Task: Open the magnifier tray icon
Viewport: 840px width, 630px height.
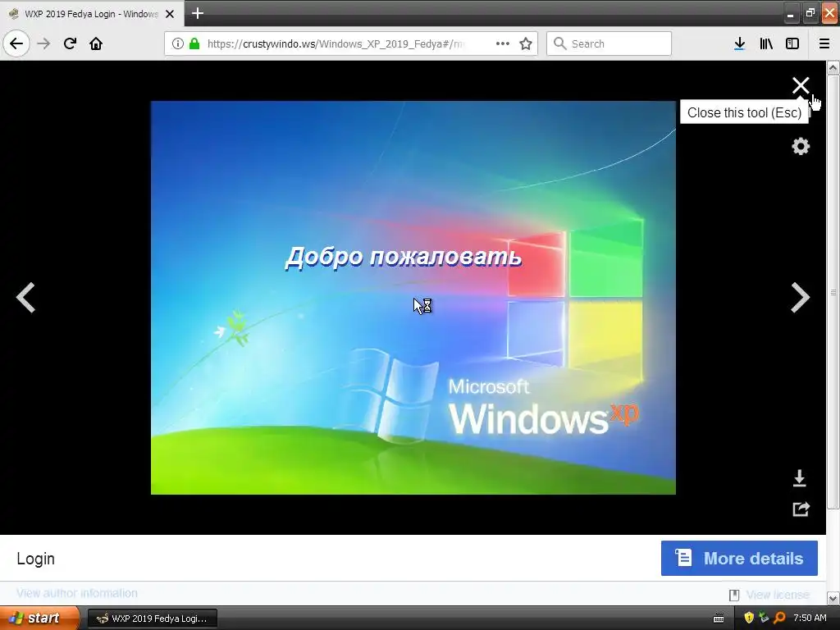Action: [x=779, y=618]
